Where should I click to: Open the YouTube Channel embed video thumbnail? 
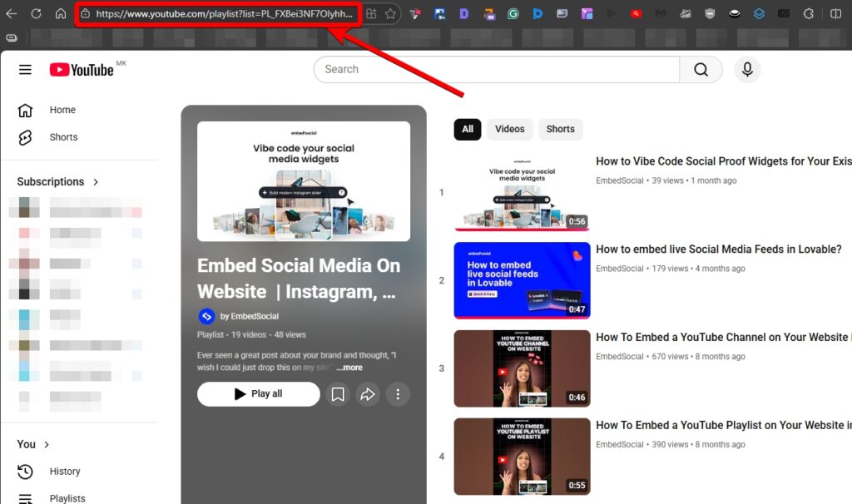pos(522,368)
